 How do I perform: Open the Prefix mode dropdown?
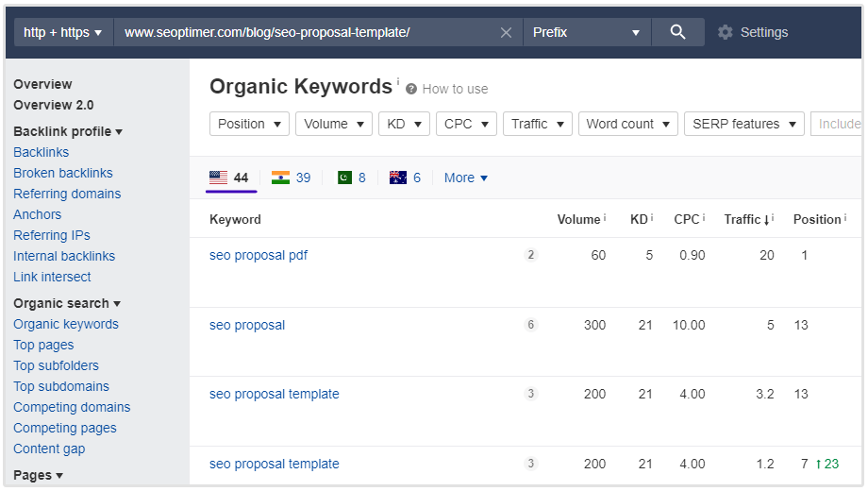586,32
